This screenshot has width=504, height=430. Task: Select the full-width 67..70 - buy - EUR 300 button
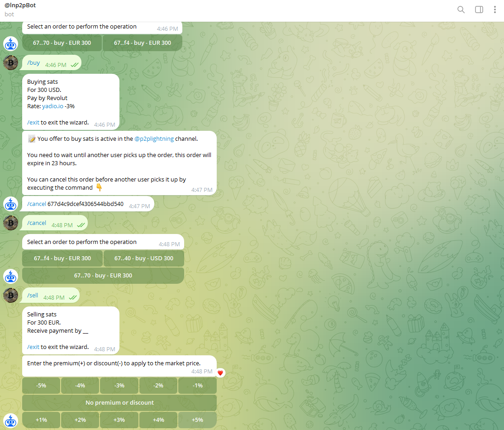pyautogui.click(x=103, y=275)
